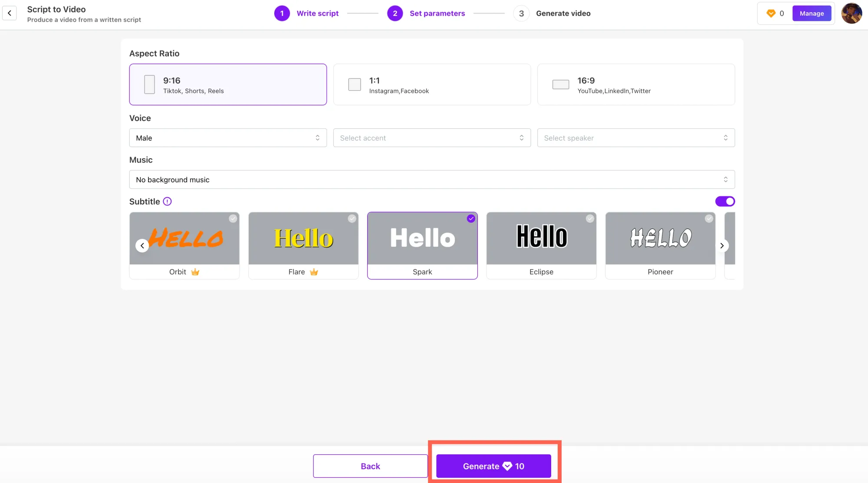Click the Script to Video title
Screen dimensions: 868x483
(56, 9)
